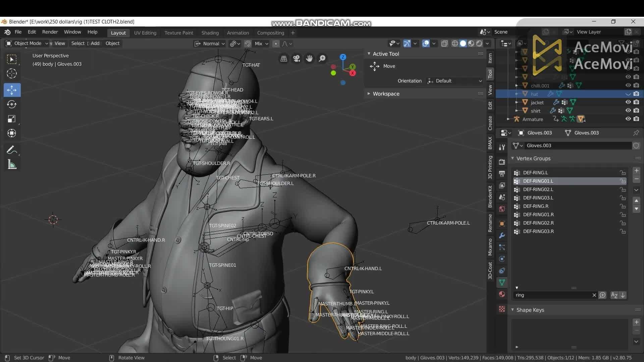This screenshot has height=362, width=644.
Task: Enable X-Ray toggle in the viewport header
Action: tap(445, 44)
